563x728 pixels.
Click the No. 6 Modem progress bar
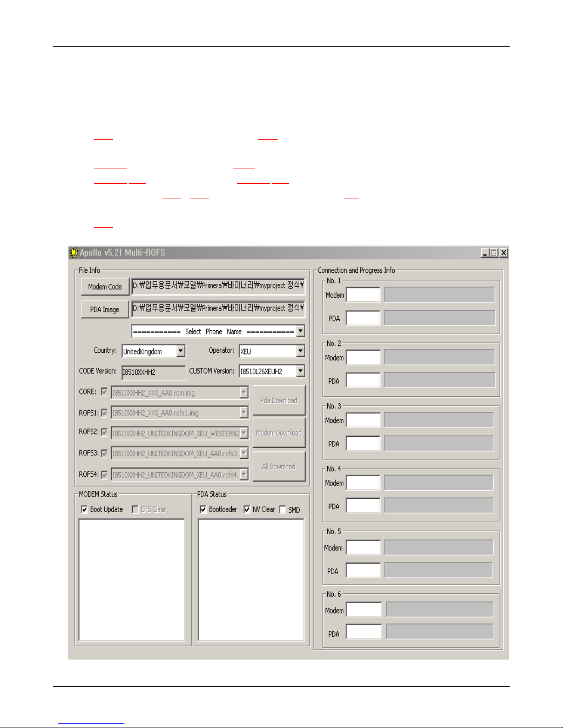[x=440, y=609]
